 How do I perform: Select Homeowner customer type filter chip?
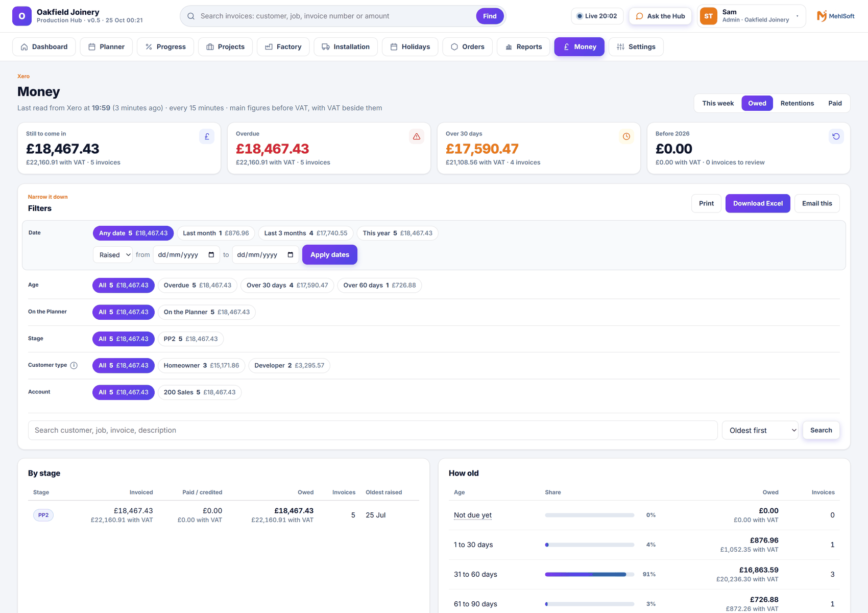(x=201, y=366)
